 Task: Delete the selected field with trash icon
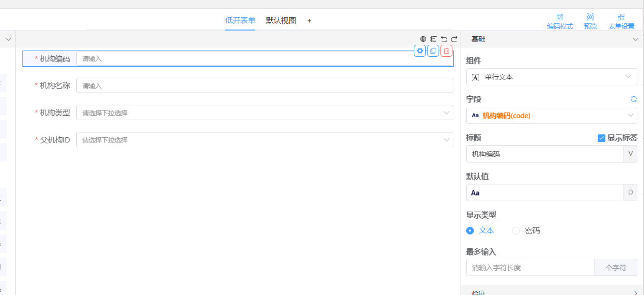click(x=446, y=51)
